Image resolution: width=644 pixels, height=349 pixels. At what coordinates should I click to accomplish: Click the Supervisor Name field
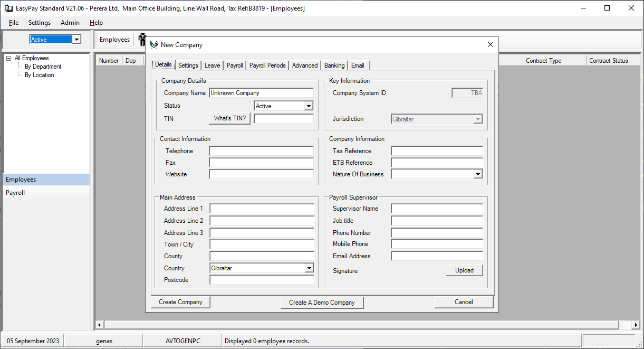(x=437, y=209)
